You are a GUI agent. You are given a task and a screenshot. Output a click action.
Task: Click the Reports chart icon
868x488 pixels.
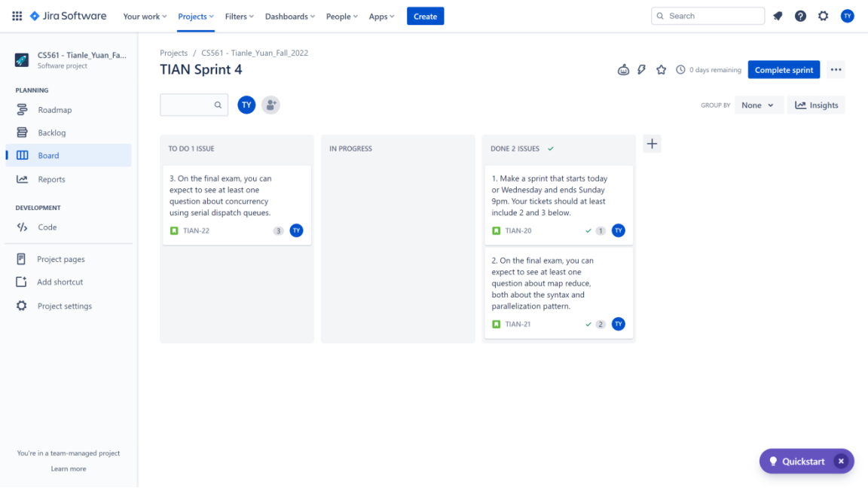[x=22, y=178]
